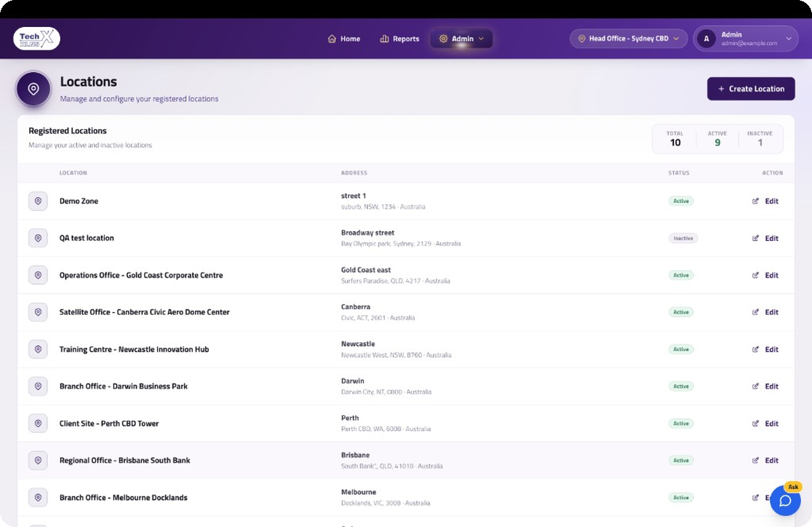Click the Create Location button
Viewport: 812px width, 527px height.
751,89
